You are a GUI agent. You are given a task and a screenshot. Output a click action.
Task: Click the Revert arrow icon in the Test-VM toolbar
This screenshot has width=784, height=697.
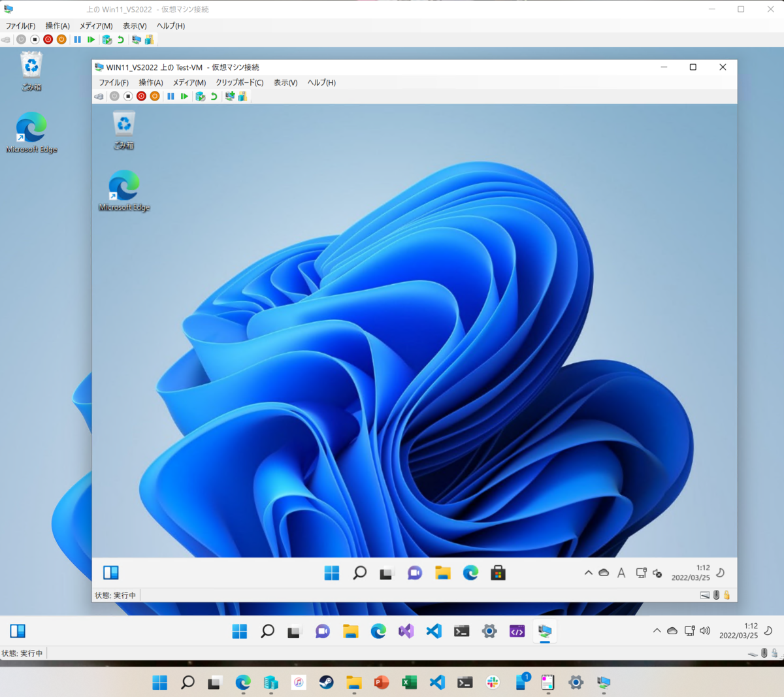[x=214, y=96]
